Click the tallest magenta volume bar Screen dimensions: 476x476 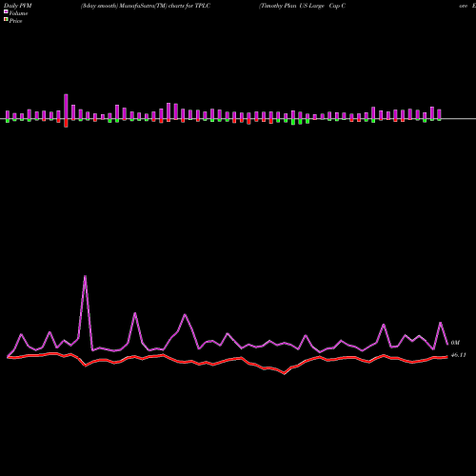click(x=66, y=107)
